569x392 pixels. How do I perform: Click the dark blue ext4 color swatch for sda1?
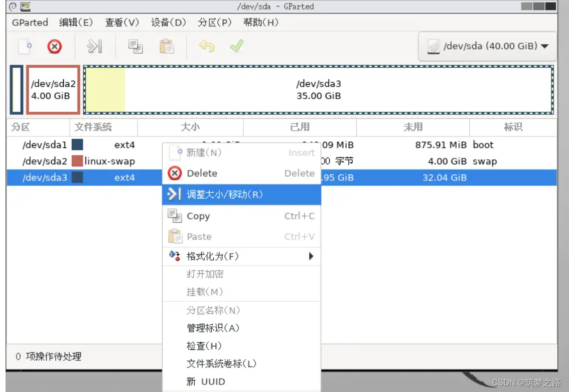coord(77,144)
